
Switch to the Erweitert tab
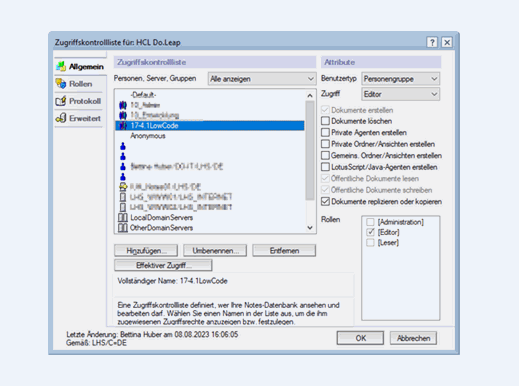point(79,118)
